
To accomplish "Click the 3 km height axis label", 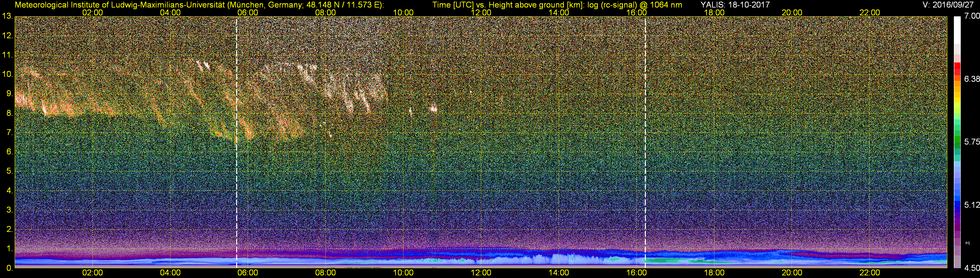I will click(x=9, y=210).
